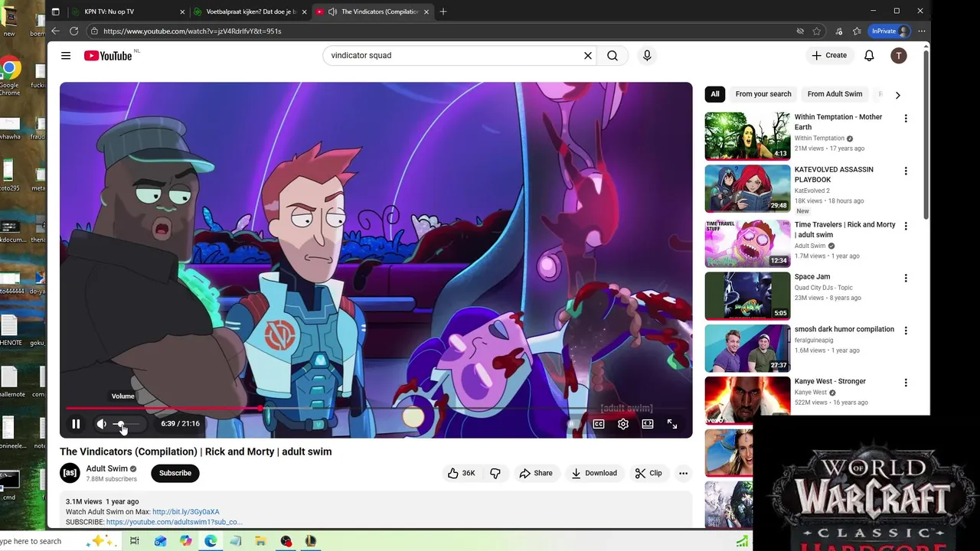Open the Copilot icon on taskbar
The width and height of the screenshot is (980, 551).
185,541
